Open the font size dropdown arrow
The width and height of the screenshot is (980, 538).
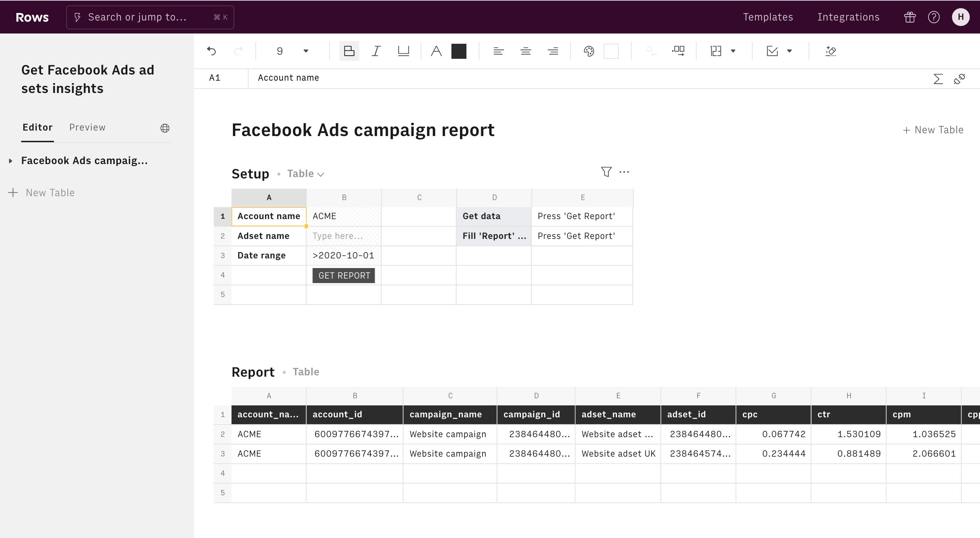pyautogui.click(x=306, y=51)
